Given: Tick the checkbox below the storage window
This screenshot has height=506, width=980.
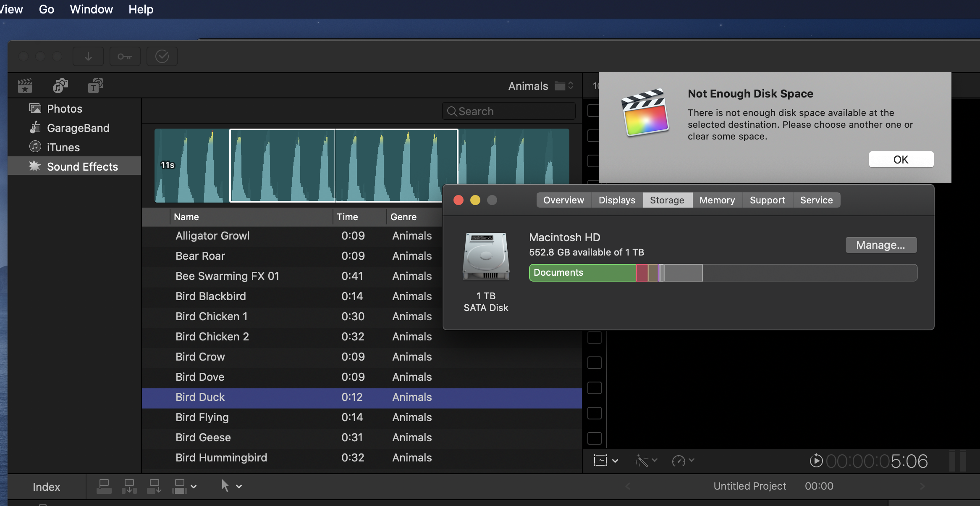Looking at the screenshot, I should pos(594,337).
